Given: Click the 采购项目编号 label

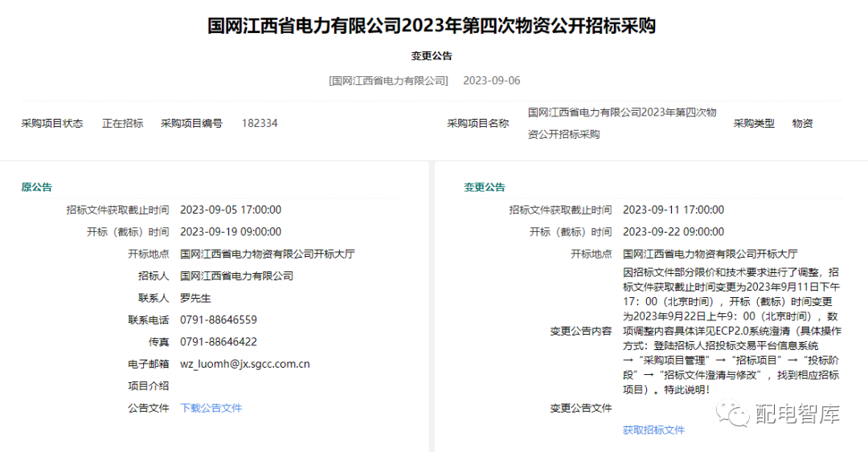Looking at the screenshot, I should pos(191,124).
